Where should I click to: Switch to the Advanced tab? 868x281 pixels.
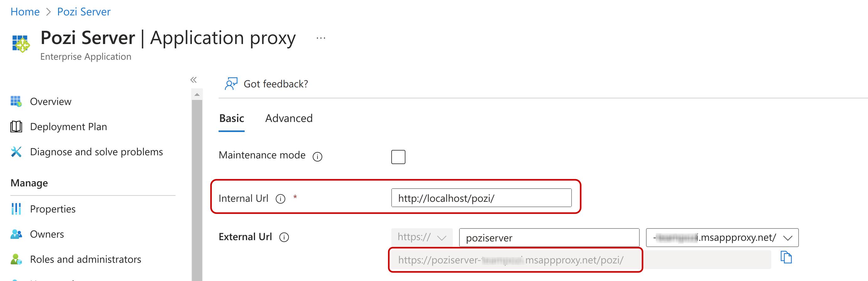[289, 118]
